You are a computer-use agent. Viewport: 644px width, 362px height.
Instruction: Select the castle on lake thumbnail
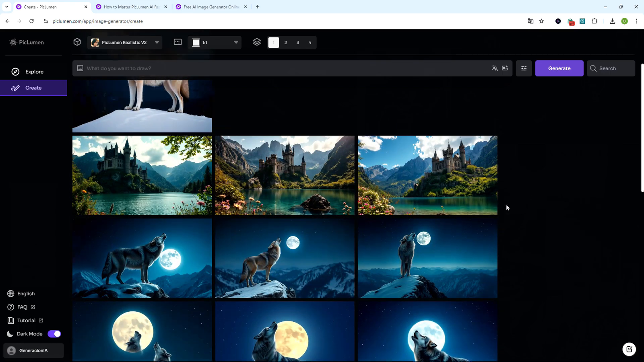coord(142,175)
